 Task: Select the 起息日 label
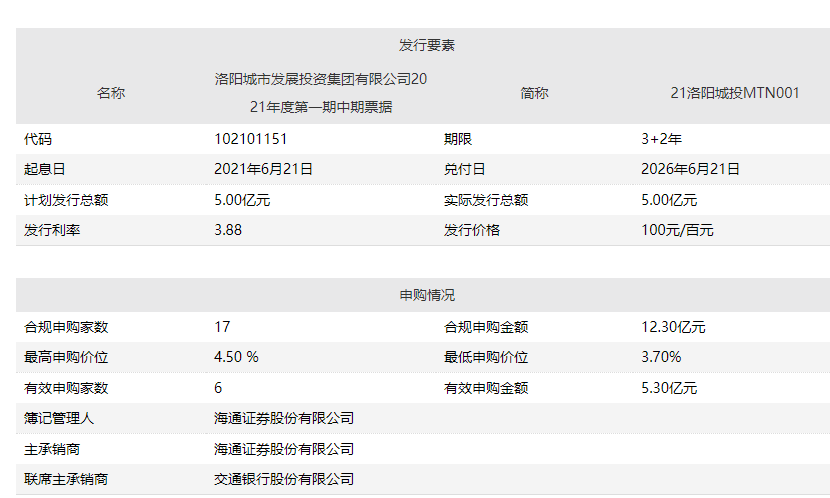pyautogui.click(x=44, y=169)
